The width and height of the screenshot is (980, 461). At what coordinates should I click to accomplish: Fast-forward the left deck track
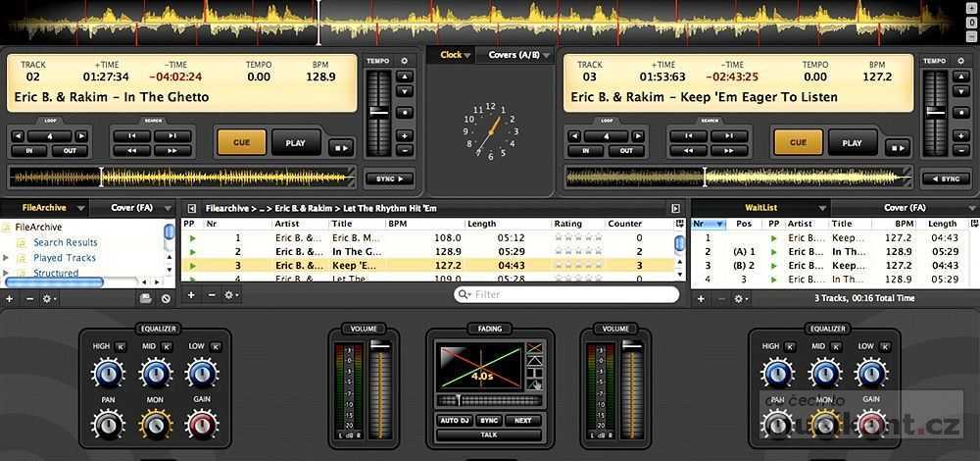(x=173, y=151)
